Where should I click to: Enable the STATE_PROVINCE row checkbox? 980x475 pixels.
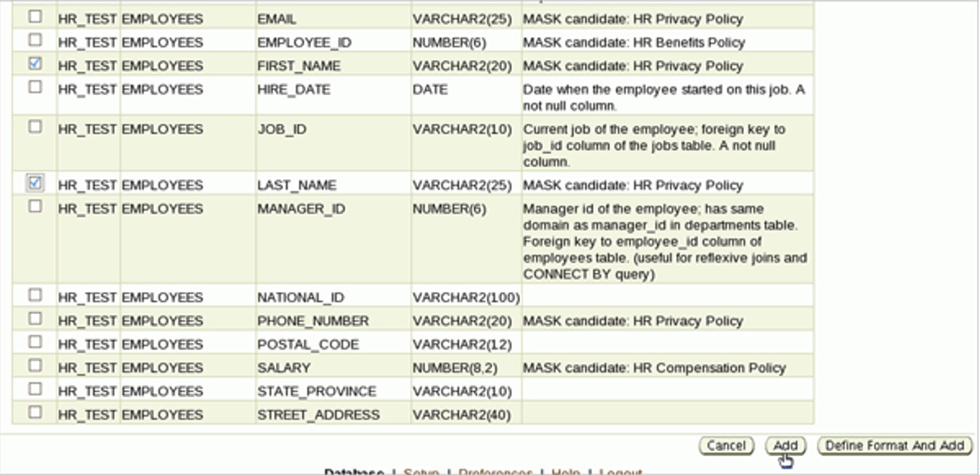pos(35,389)
